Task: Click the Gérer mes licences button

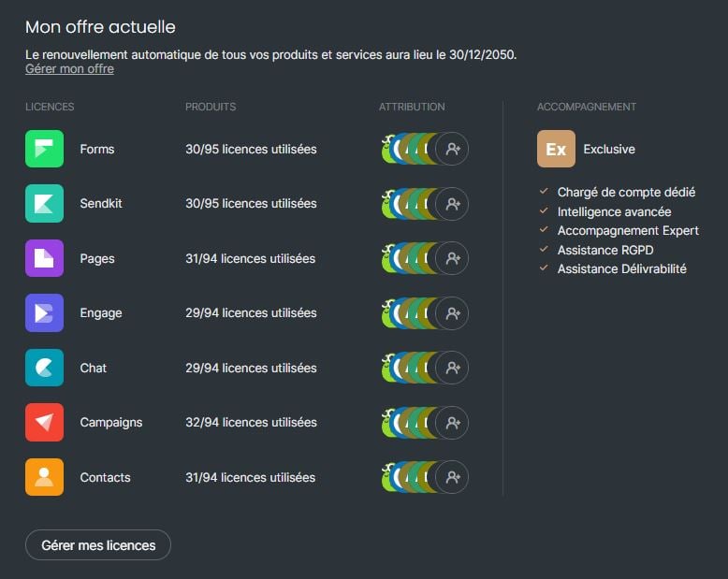Action: 98,545
